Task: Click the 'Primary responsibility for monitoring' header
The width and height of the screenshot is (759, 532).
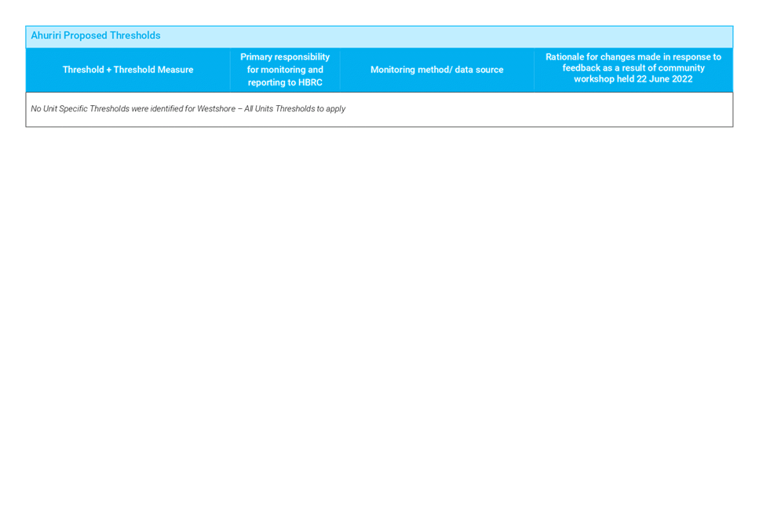Action: (x=285, y=70)
